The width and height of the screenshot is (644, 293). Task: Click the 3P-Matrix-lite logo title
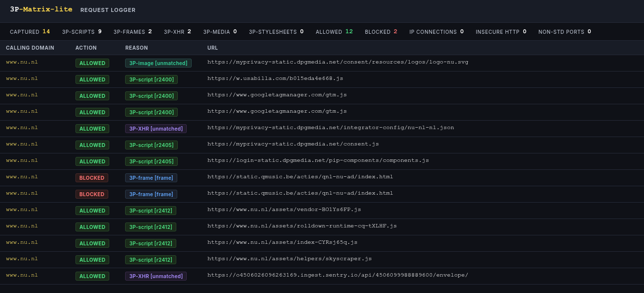coord(41,9)
